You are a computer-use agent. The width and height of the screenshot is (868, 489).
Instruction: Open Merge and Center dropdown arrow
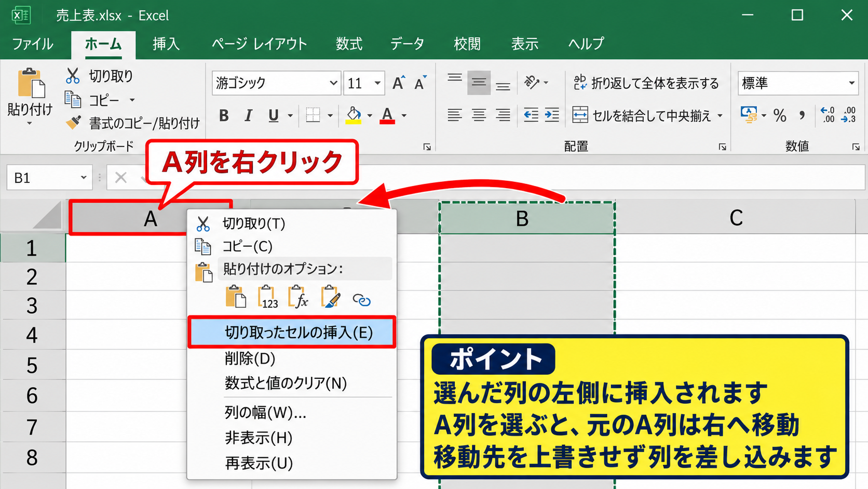(720, 116)
